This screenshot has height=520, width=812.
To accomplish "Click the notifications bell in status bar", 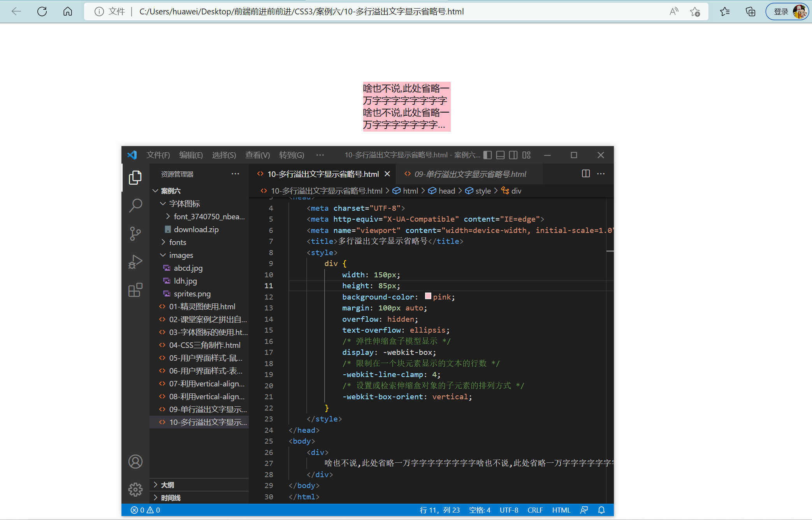I will (x=601, y=510).
